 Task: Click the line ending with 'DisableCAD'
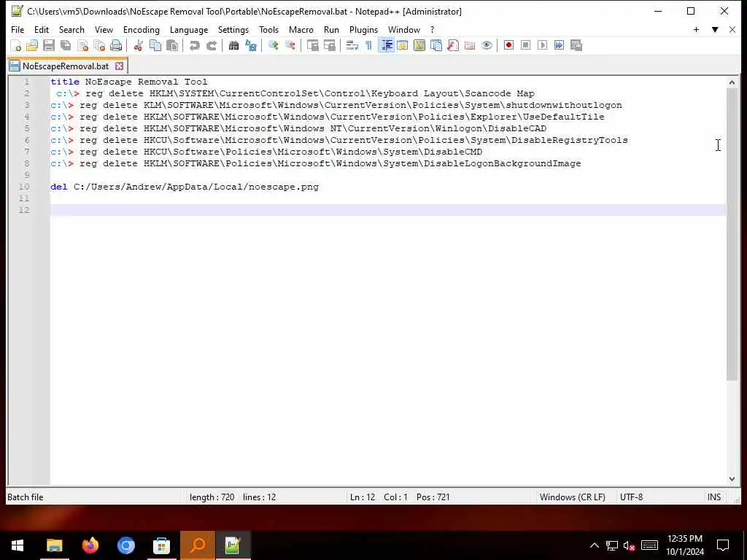click(298, 128)
